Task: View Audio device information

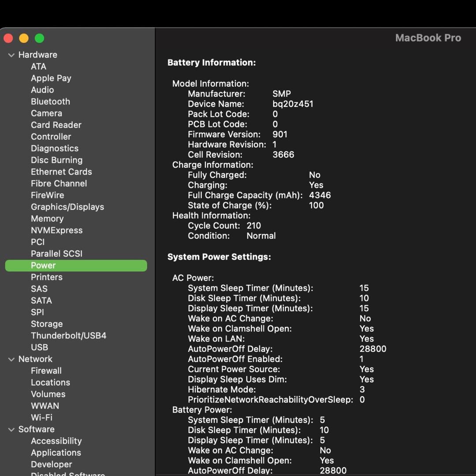Action: click(42, 89)
